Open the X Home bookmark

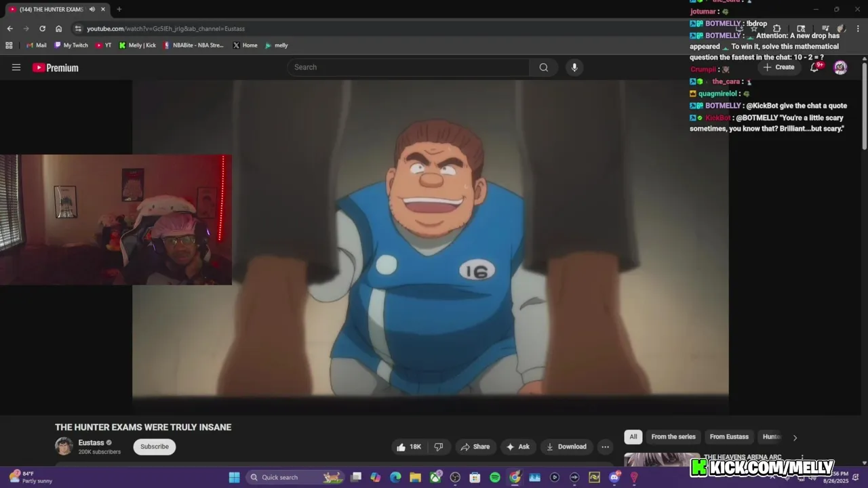(x=245, y=45)
